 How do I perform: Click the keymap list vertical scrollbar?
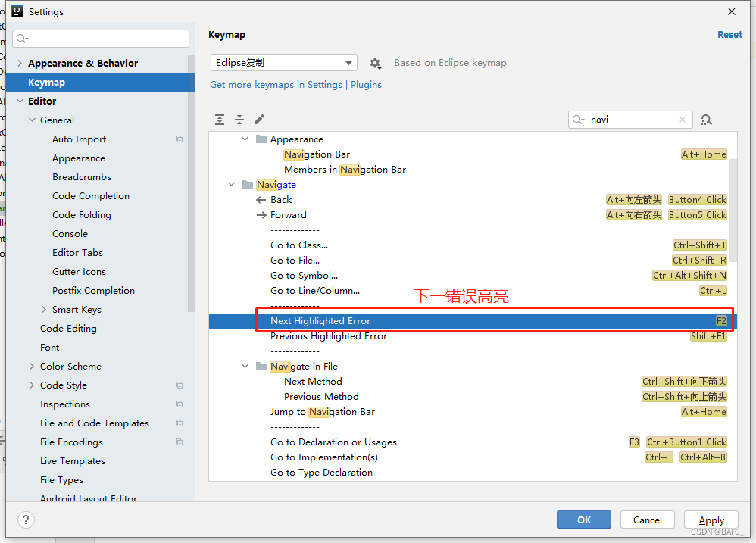coord(733,211)
